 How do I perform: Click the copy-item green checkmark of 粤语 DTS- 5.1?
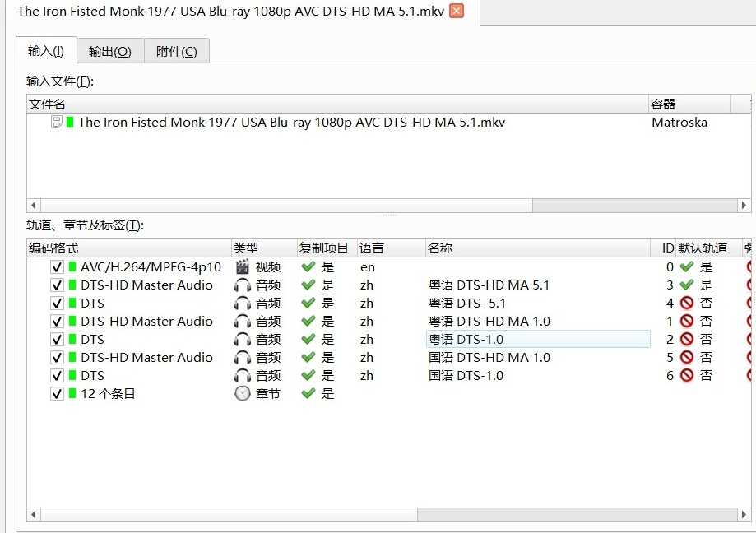coord(308,303)
